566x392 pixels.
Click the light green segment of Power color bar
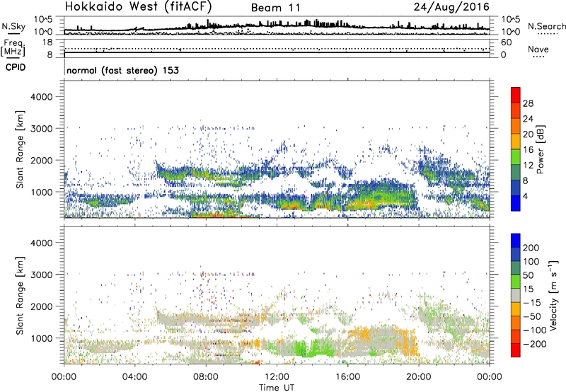click(516, 156)
